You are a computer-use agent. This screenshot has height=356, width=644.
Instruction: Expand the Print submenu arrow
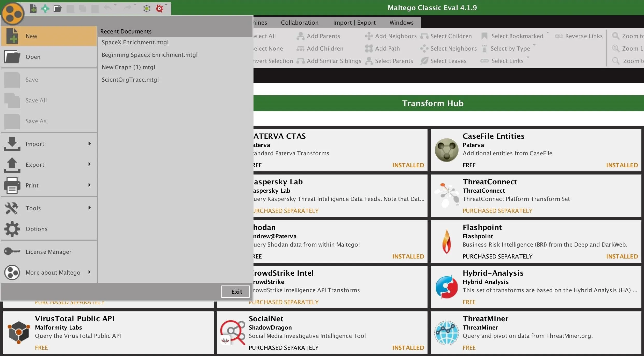point(89,185)
